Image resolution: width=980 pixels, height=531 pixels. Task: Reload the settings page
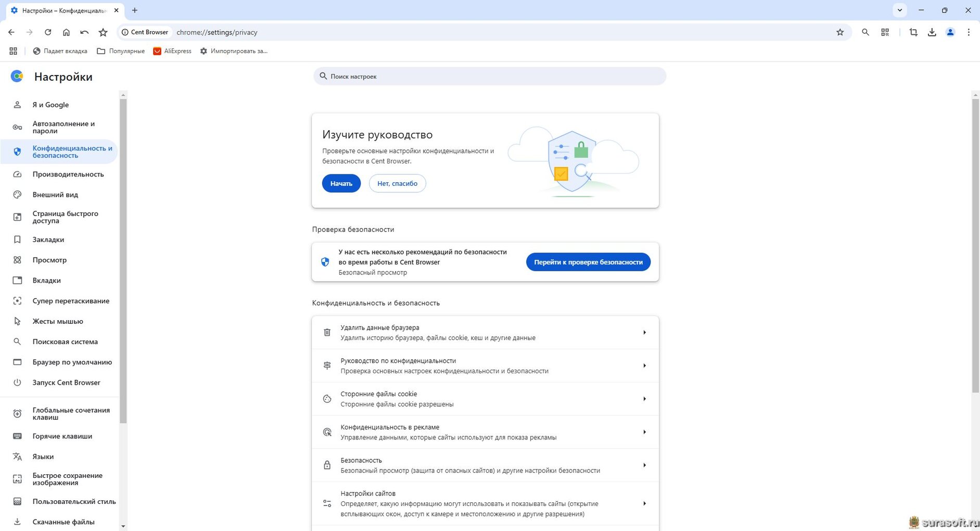[48, 32]
